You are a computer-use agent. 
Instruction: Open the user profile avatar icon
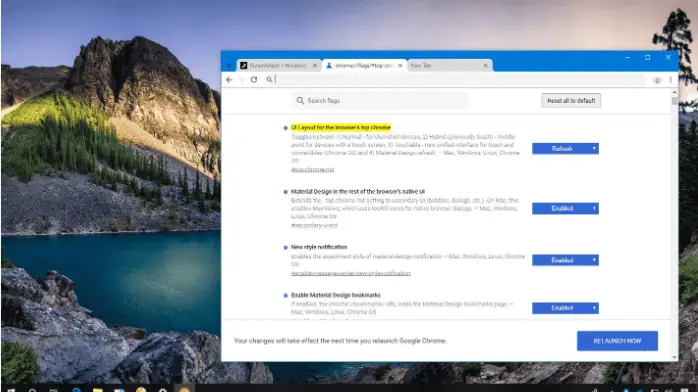tap(657, 80)
